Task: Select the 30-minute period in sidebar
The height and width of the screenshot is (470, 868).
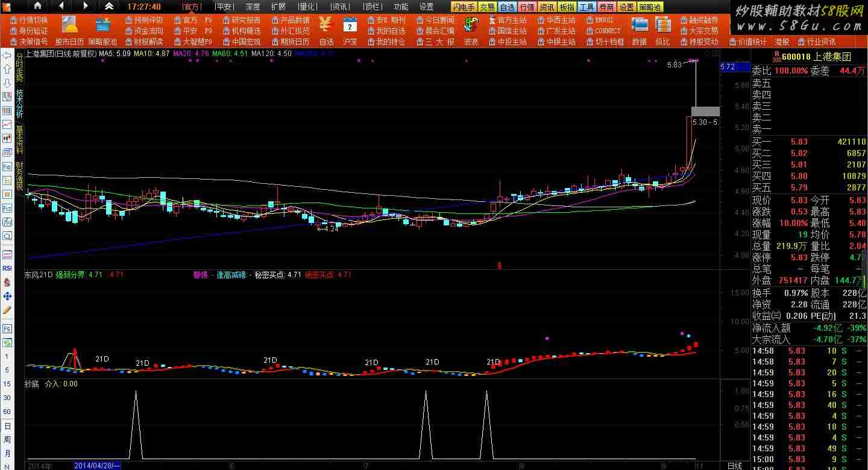Action: (x=7, y=398)
